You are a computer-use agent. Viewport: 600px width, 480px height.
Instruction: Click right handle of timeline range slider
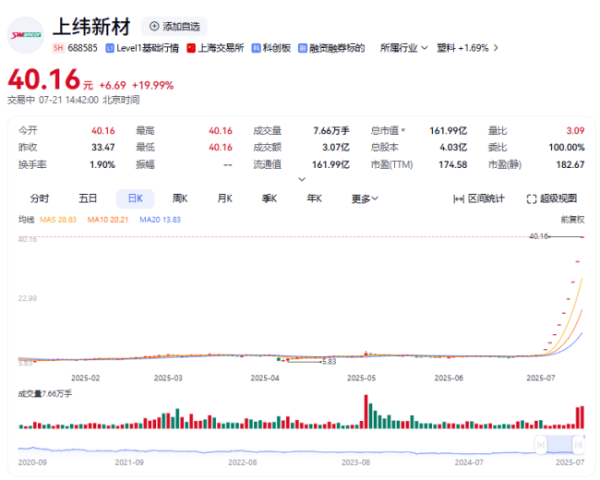578,445
